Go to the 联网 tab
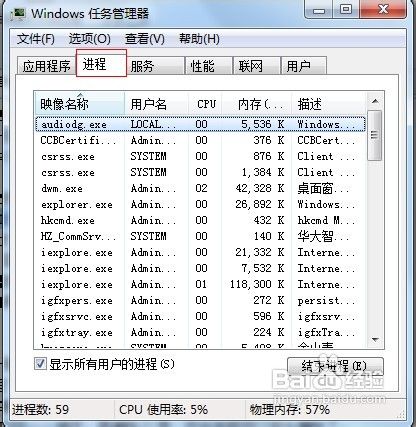416x427 pixels. 256,66
